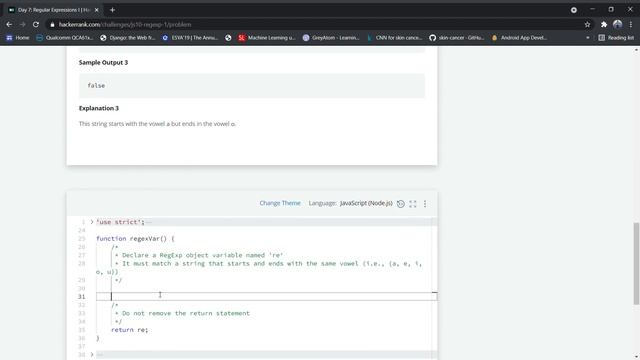Image resolution: width=640 pixels, height=360 pixels.
Task: Open the GreyAtom Learning bookmark
Action: [x=331, y=38]
